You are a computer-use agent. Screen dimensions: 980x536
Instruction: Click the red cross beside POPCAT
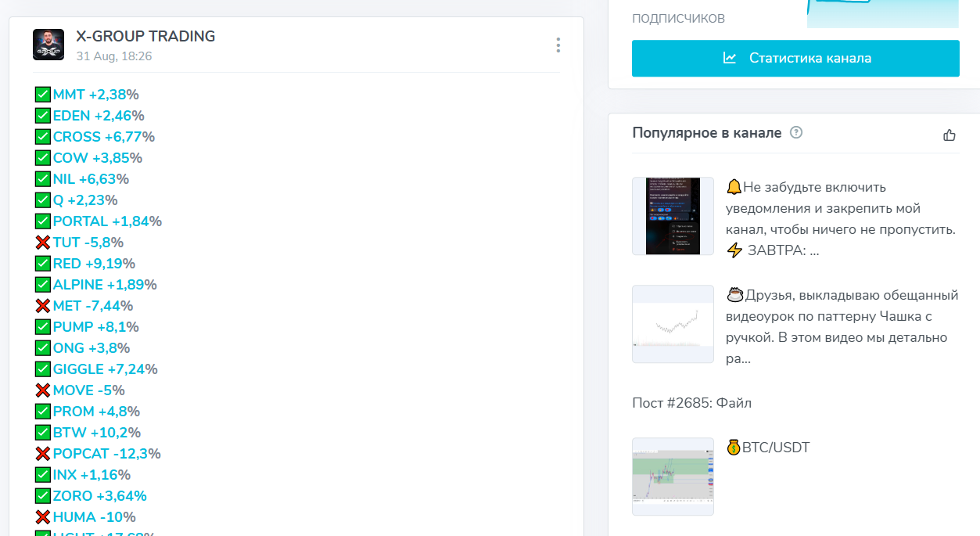43,454
